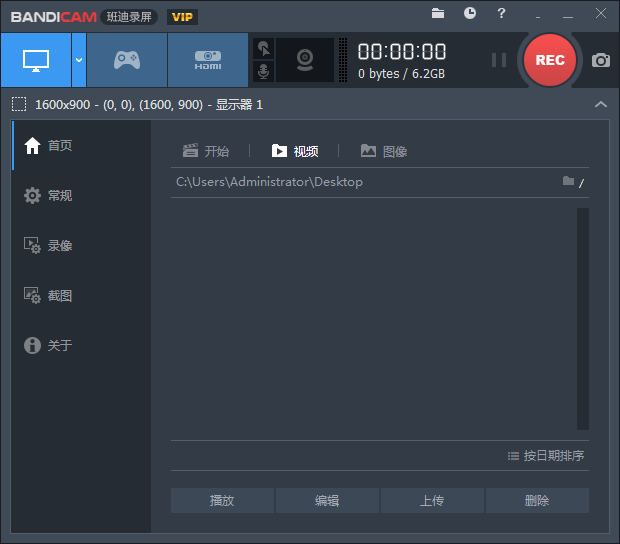Open the 关于 about item
This screenshot has width=620, height=544.
click(x=81, y=345)
